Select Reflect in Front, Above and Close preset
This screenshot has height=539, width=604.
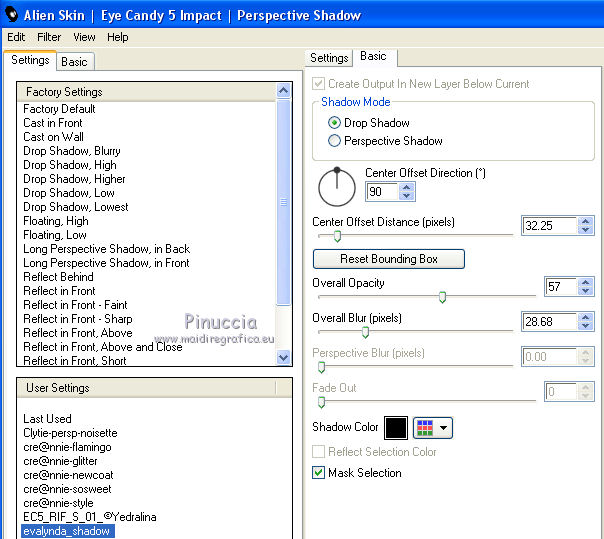click(102, 347)
